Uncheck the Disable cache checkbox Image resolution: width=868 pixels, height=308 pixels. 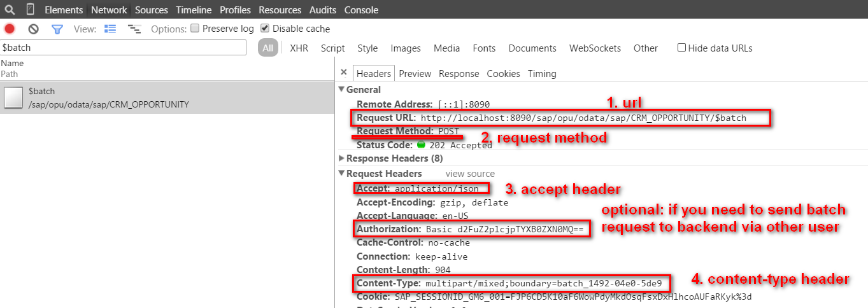265,28
